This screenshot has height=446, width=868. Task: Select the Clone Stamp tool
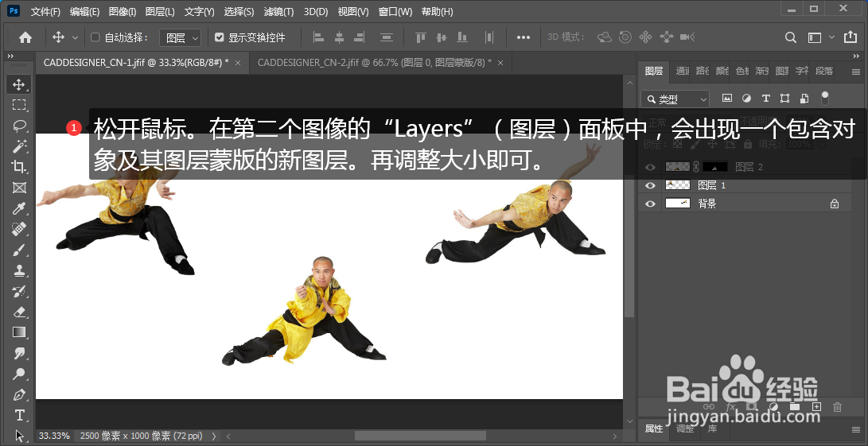coord(19,270)
